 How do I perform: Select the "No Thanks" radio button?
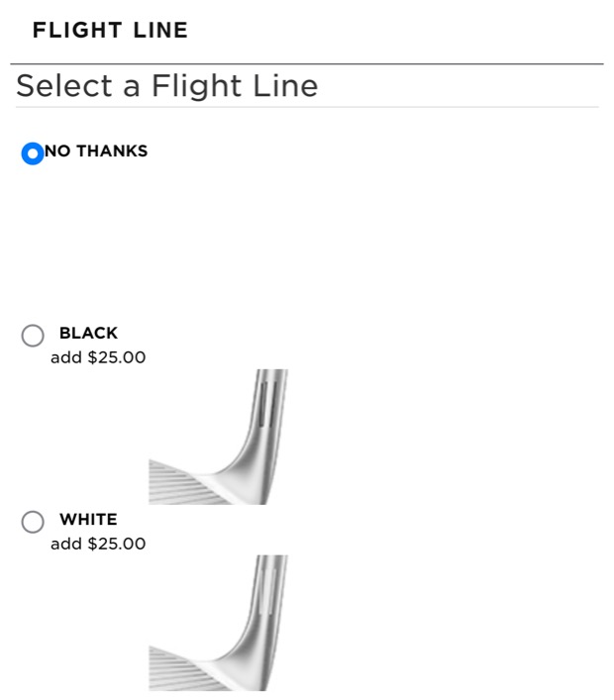(x=33, y=153)
